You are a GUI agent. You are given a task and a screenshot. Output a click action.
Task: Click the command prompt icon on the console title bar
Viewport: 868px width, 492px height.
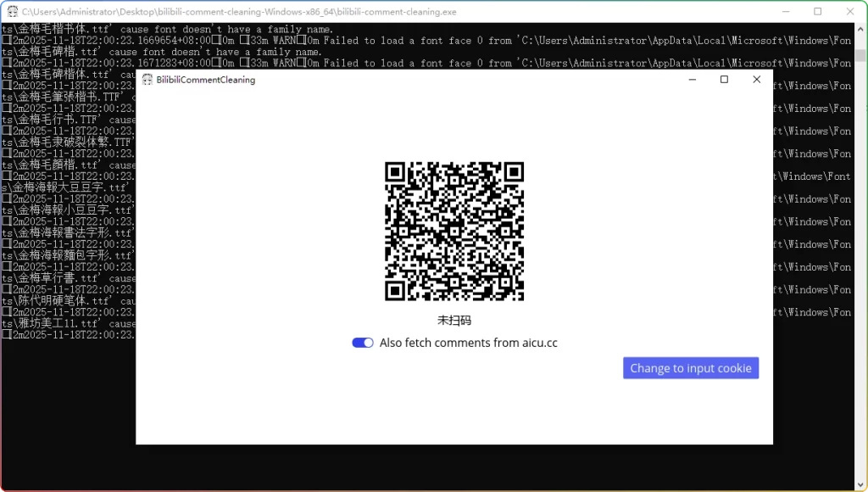(x=11, y=11)
